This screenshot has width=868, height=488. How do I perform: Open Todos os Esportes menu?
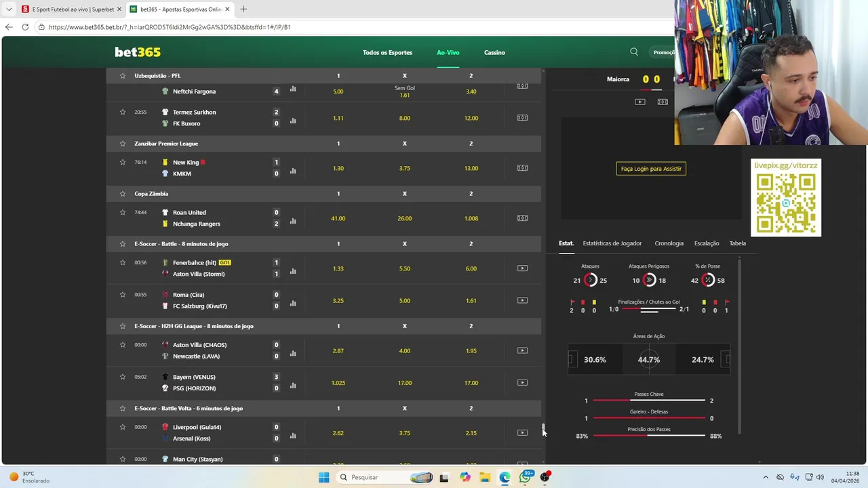coord(387,53)
